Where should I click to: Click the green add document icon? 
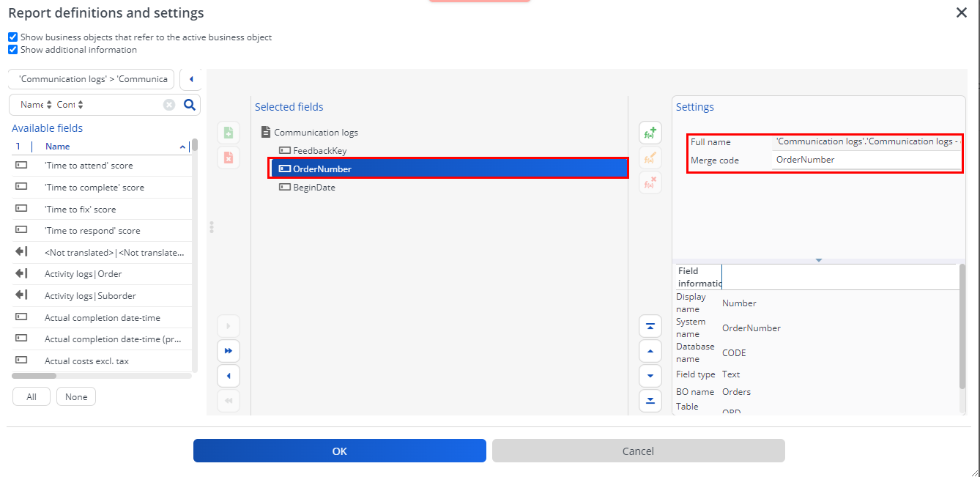pos(229,133)
